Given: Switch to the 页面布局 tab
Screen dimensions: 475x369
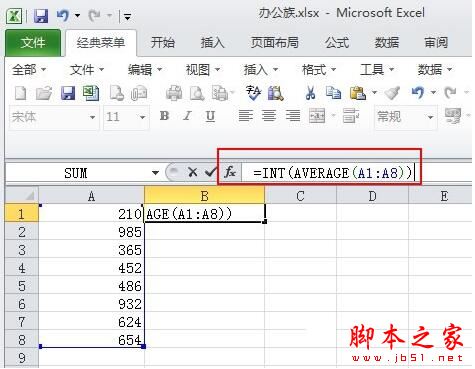Looking at the screenshot, I should click(x=274, y=43).
